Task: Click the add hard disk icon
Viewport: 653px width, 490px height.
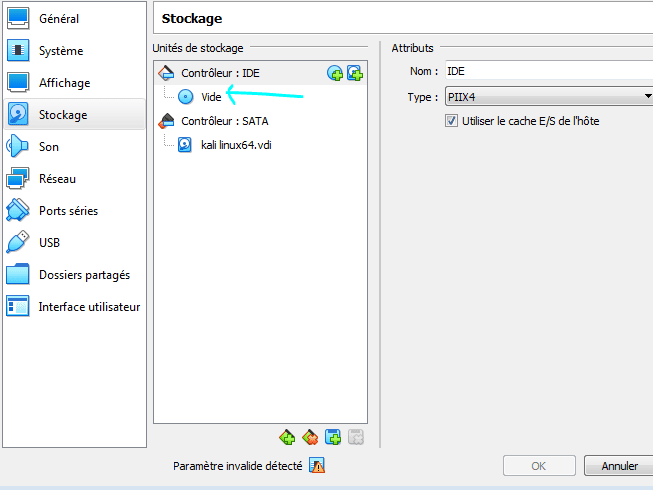Action: [x=355, y=73]
